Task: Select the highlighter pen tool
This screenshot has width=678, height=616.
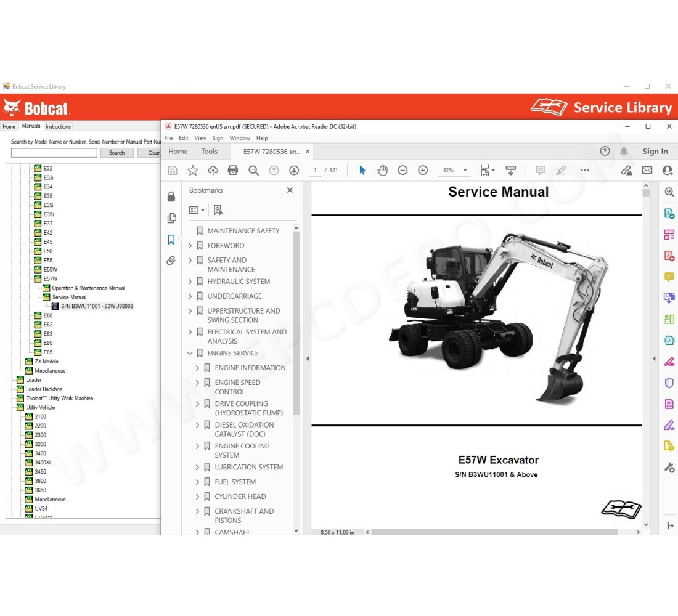Action: pyautogui.click(x=561, y=170)
